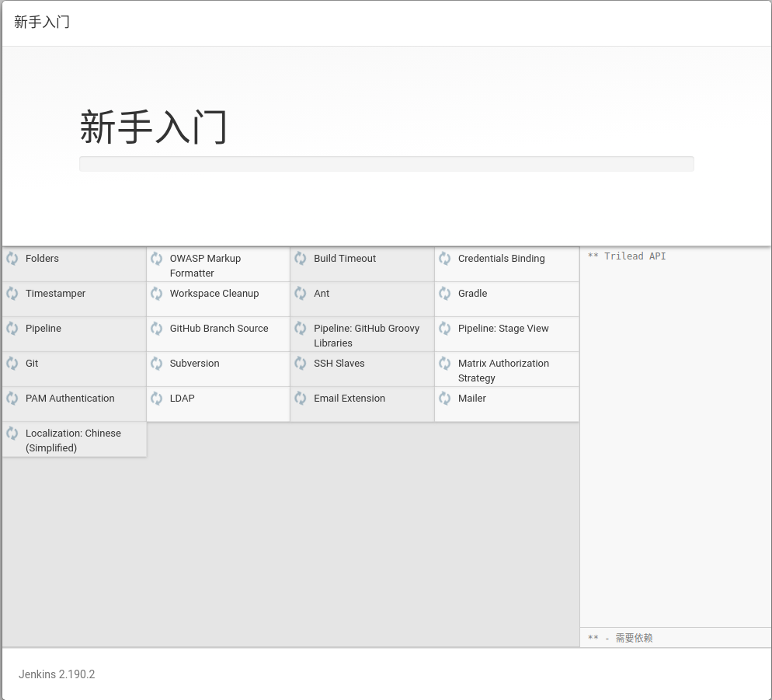Select the Timestamper plugin entry
Screen dimensions: 772x700
pyautogui.click(x=55, y=294)
